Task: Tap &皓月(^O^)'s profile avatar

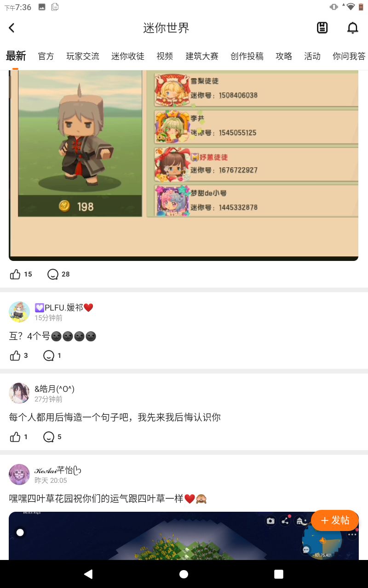Action: tap(19, 393)
